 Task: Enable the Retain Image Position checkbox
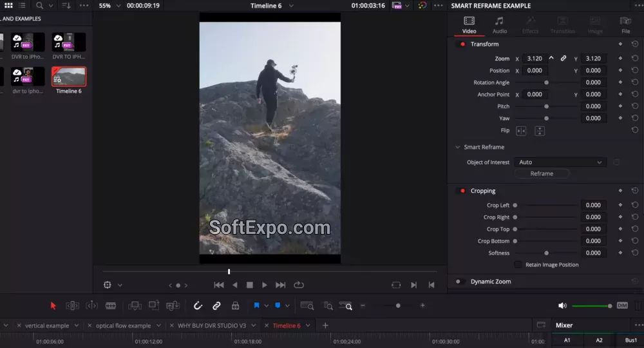point(518,265)
